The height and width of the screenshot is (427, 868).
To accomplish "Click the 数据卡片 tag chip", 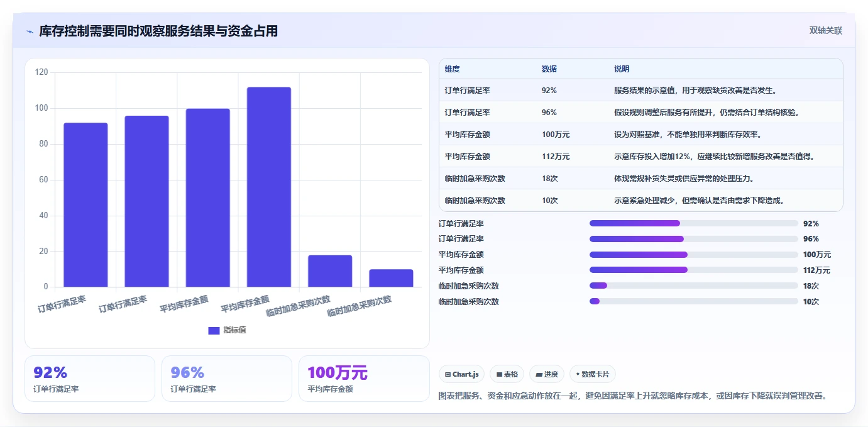I will [x=593, y=374].
